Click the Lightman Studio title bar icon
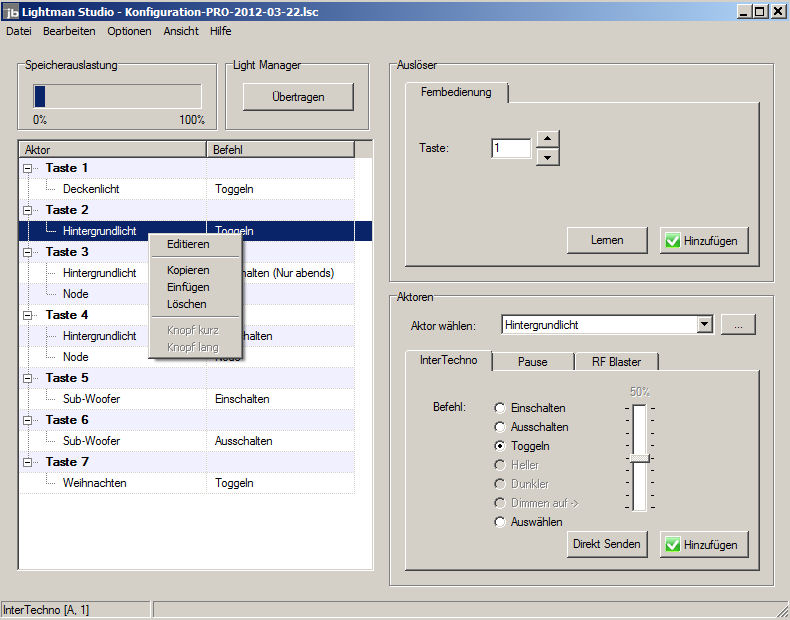The image size is (790, 620). coord(11,11)
